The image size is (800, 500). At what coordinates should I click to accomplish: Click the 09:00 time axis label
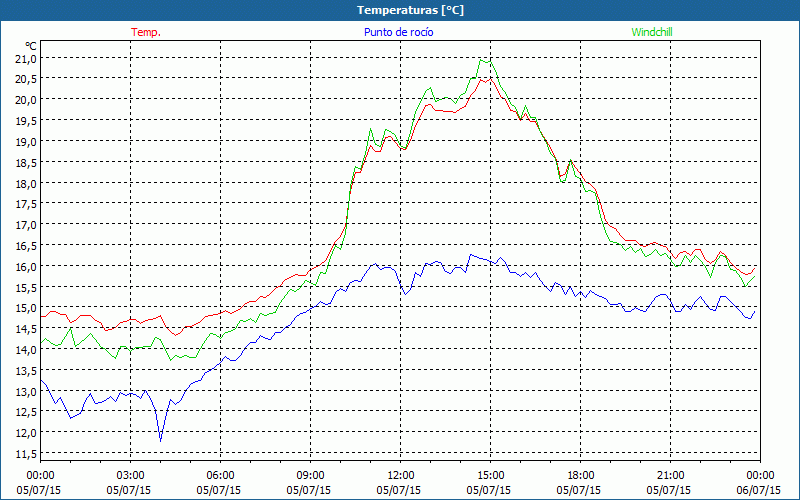pyautogui.click(x=310, y=476)
